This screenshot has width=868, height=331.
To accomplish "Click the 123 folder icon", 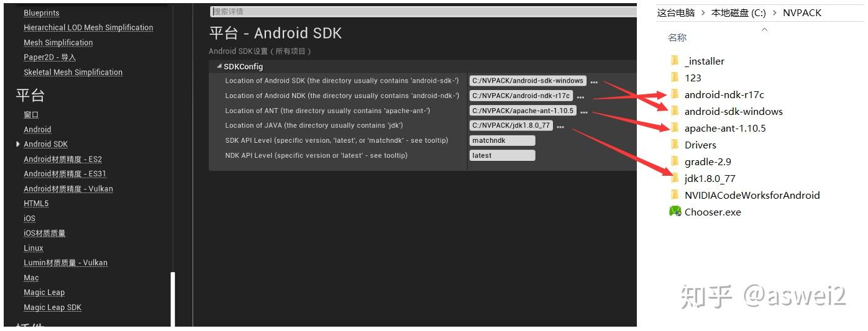I will coord(675,77).
